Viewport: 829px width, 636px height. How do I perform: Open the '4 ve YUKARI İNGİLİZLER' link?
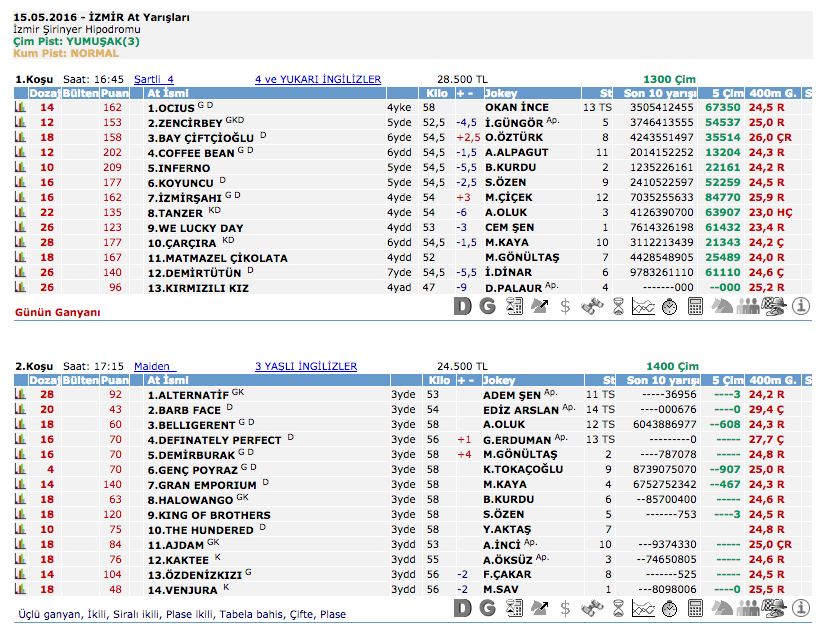[317, 79]
